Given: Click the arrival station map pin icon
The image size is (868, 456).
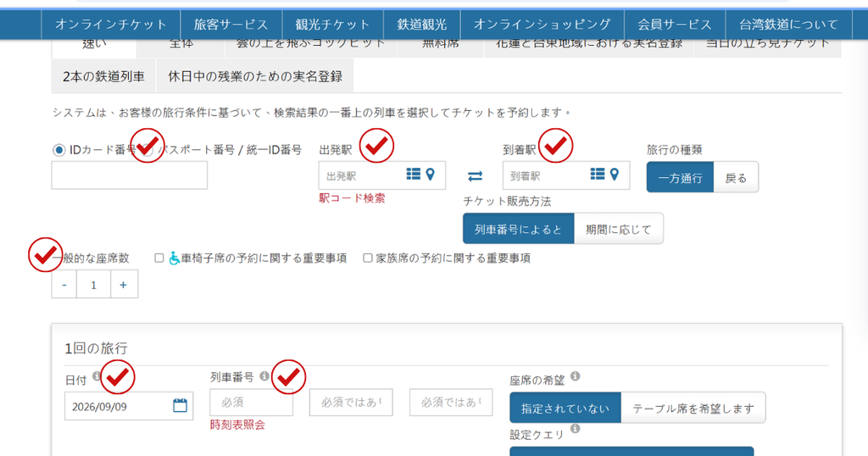Looking at the screenshot, I should click(614, 175).
